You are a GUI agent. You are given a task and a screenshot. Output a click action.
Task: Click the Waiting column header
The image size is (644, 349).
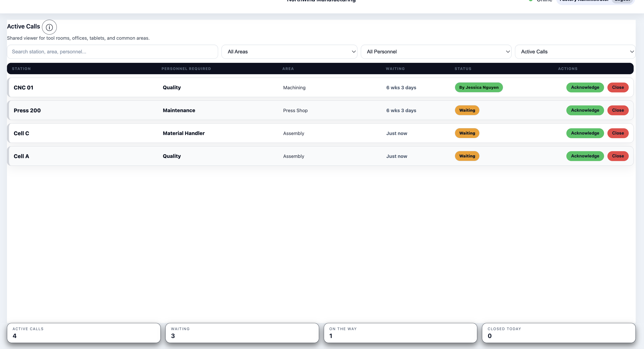click(x=395, y=69)
